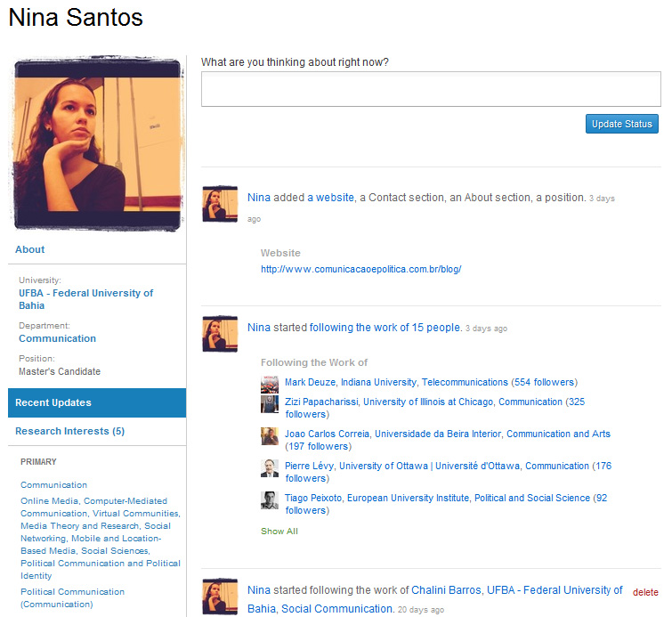Click Nina's avatar beside Chalini Barros update
This screenshot has width=672, height=617.
coord(220,597)
